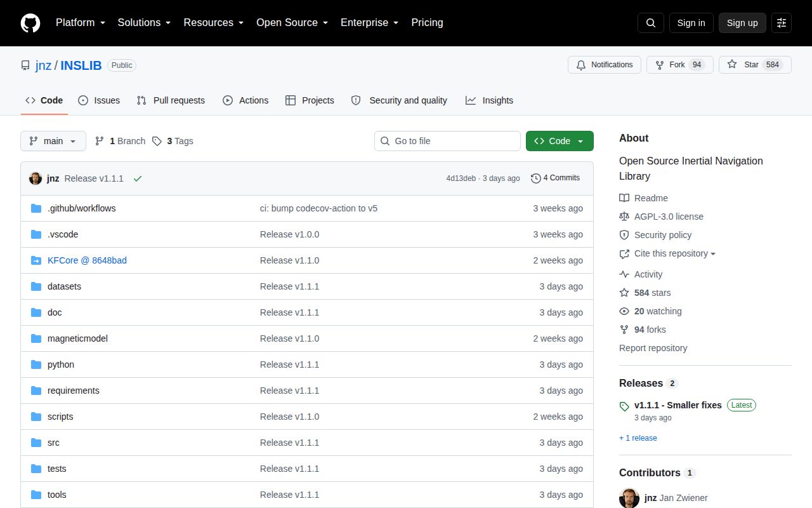Image resolution: width=812 pixels, height=508 pixels.
Task: Click jnz avatar in latest commit row
Action: [x=36, y=178]
